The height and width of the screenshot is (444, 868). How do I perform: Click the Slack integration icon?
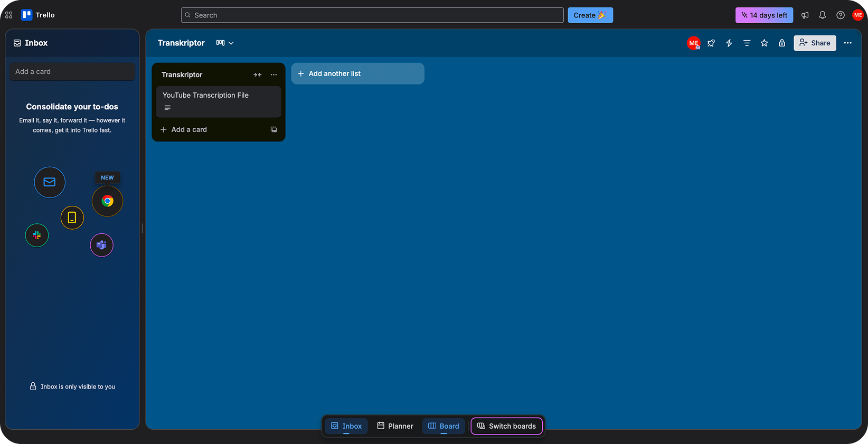[x=37, y=235]
